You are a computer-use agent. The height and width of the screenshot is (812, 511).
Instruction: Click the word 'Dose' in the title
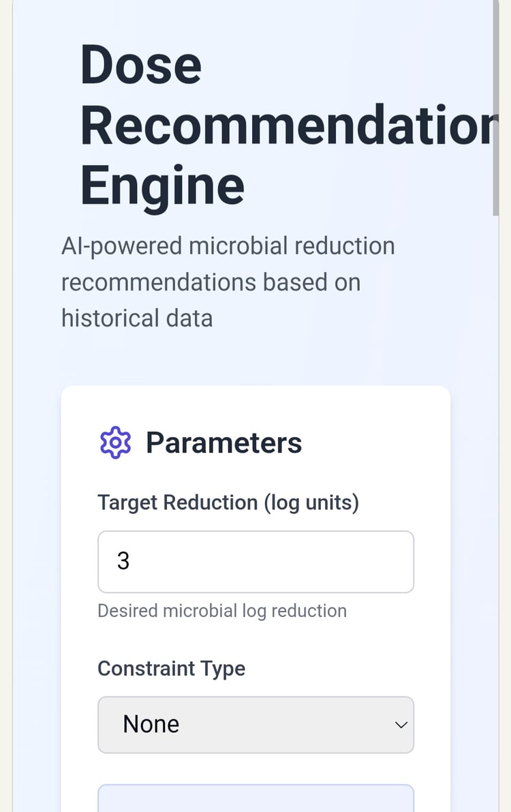pos(140,65)
